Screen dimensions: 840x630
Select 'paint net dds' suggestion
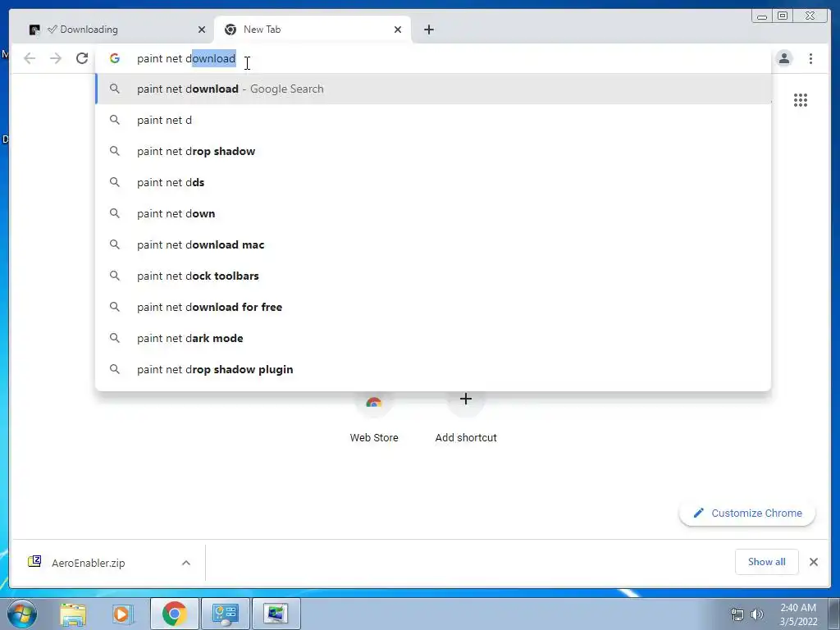[x=433, y=182]
